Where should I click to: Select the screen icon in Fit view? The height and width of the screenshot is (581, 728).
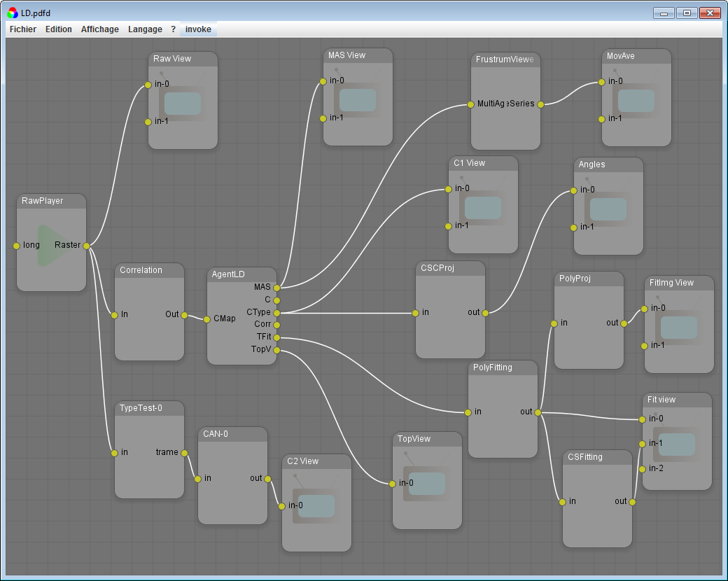click(x=676, y=443)
